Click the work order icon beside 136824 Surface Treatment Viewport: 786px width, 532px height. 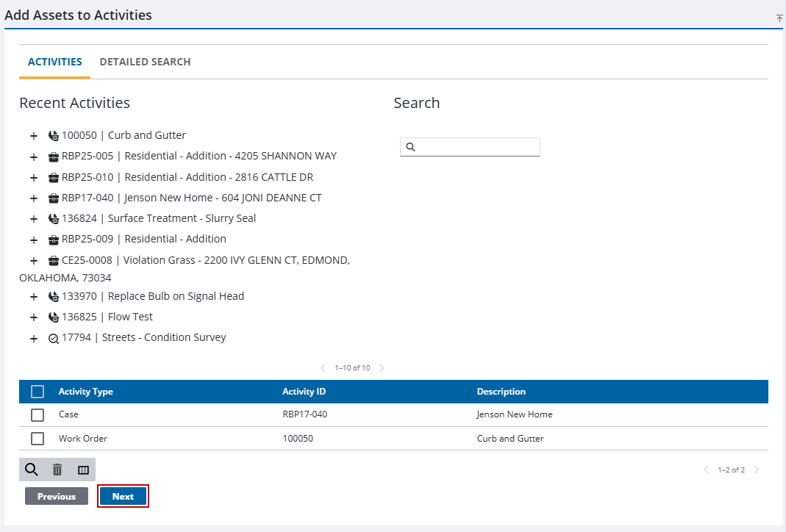click(53, 219)
